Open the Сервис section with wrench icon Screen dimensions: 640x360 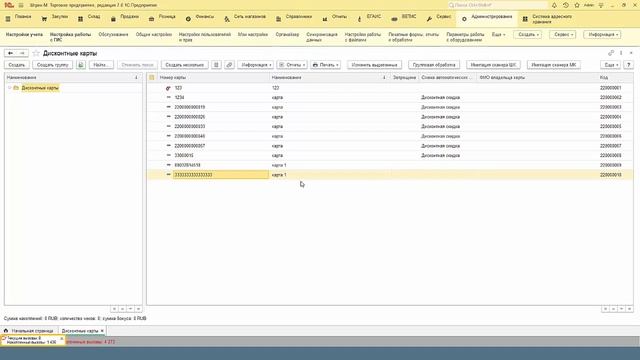click(x=439, y=19)
